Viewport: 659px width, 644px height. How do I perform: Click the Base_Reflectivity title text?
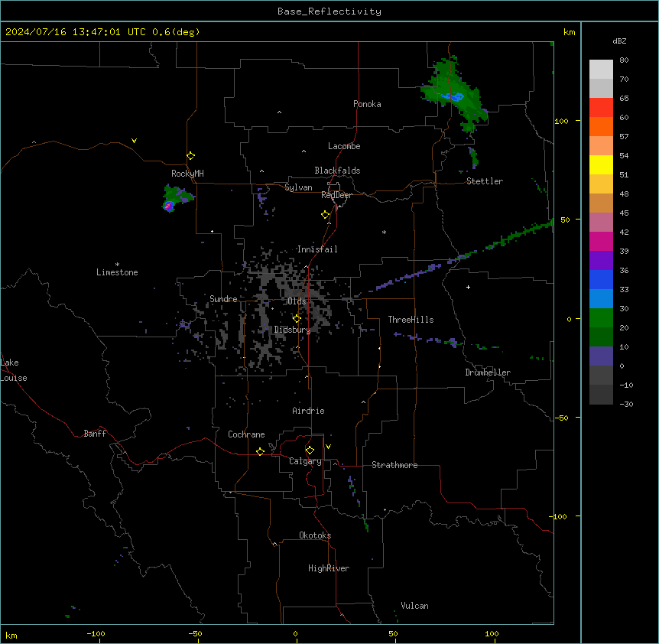click(x=329, y=11)
